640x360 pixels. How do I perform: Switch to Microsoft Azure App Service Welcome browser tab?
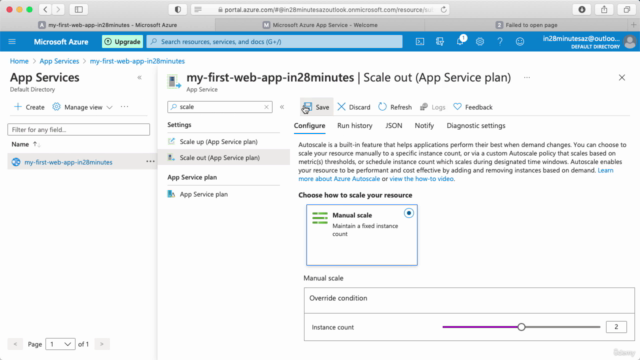(x=320, y=25)
